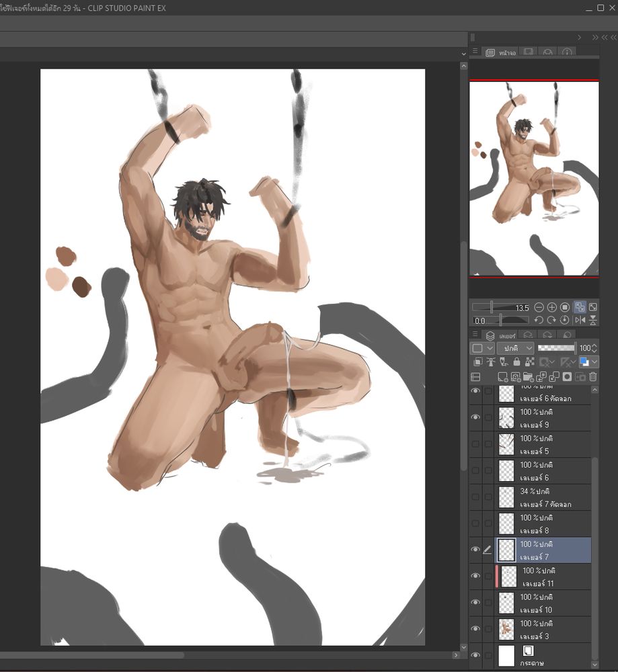Create a new raster layer
Image resolution: width=618 pixels, height=672 pixels.
(x=502, y=377)
